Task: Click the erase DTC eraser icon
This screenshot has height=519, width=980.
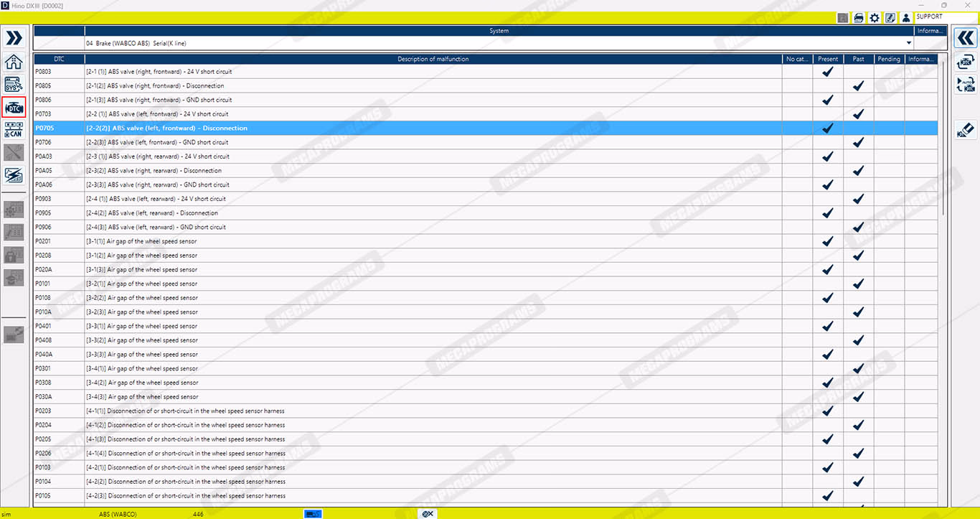Action: [966, 130]
